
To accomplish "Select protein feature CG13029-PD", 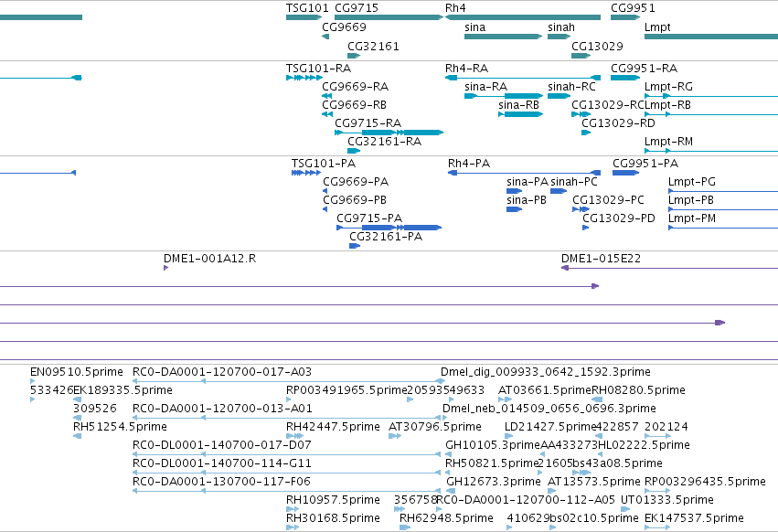I will (585, 228).
